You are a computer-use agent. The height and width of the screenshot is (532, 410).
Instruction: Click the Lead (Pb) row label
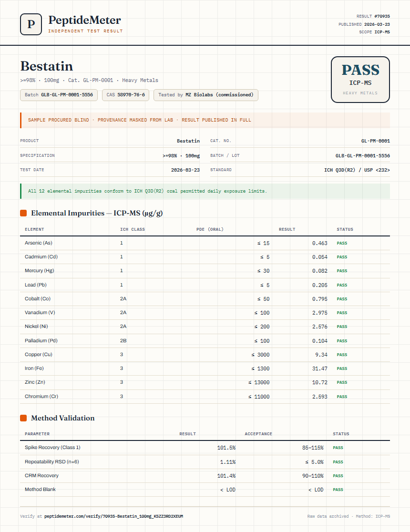tap(36, 285)
